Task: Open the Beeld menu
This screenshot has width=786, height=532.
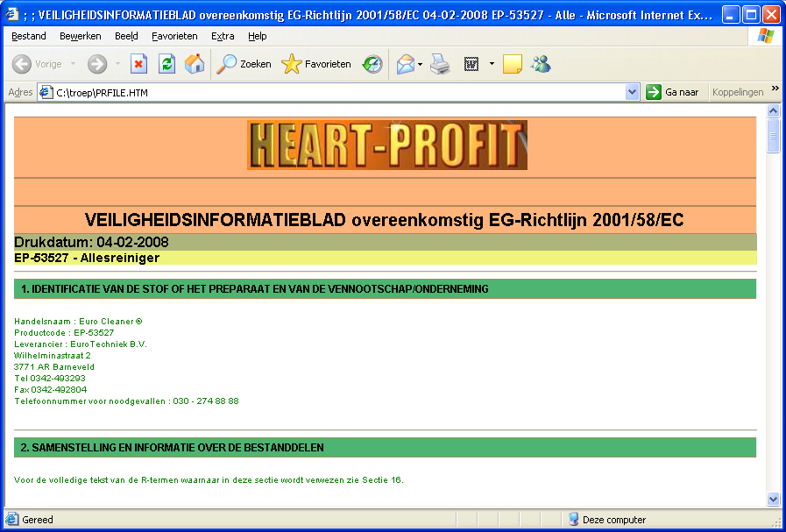Action: (x=126, y=36)
